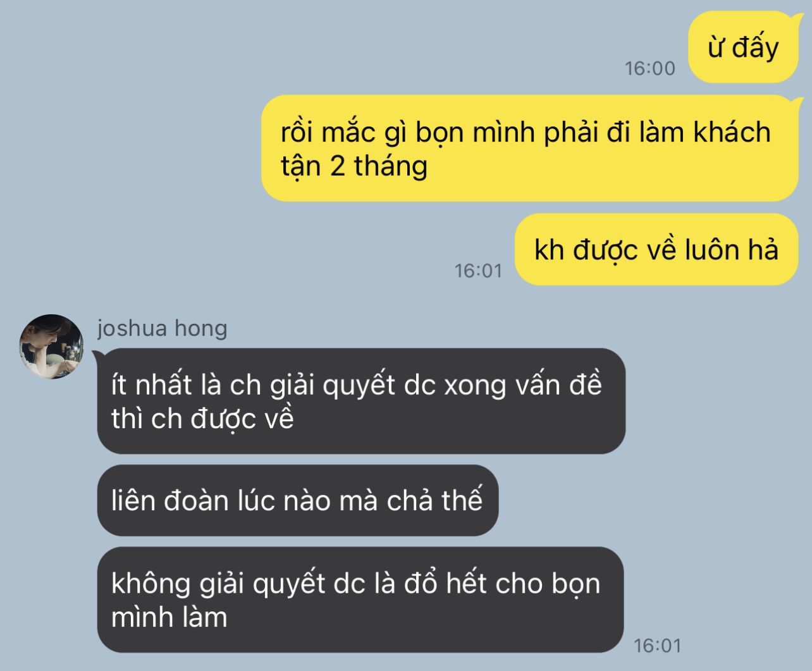
Task: Click the text "thì ch được về" line
Action: tap(202, 419)
